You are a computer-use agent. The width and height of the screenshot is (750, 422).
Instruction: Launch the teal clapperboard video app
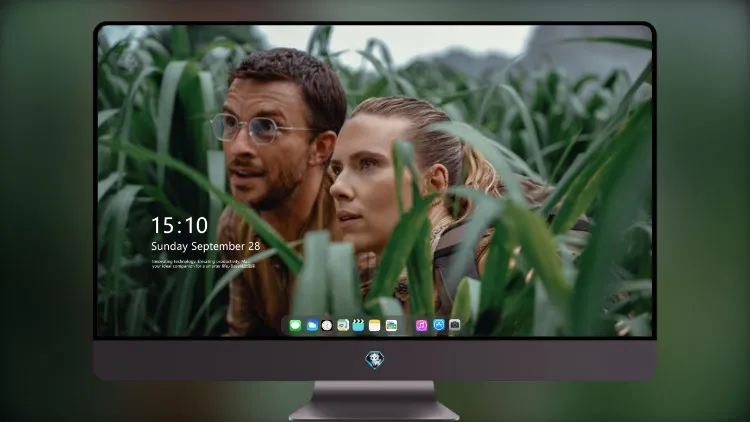point(359,326)
